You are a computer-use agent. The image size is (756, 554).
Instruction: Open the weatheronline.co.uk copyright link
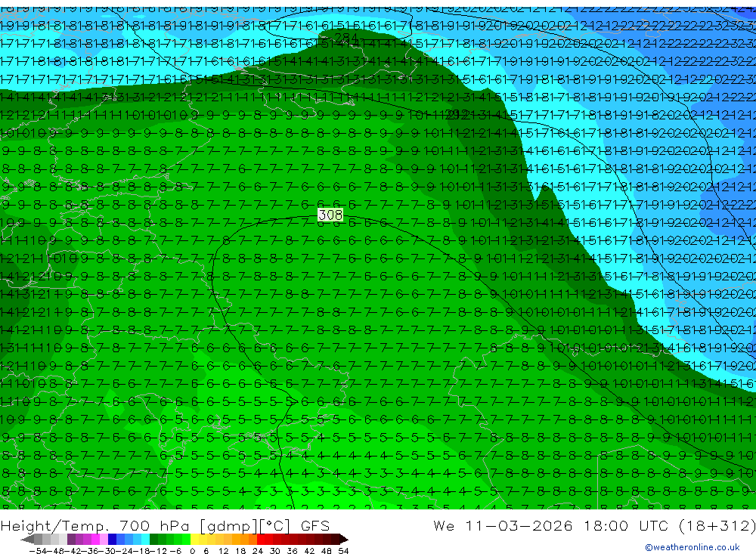pyautogui.click(x=692, y=547)
